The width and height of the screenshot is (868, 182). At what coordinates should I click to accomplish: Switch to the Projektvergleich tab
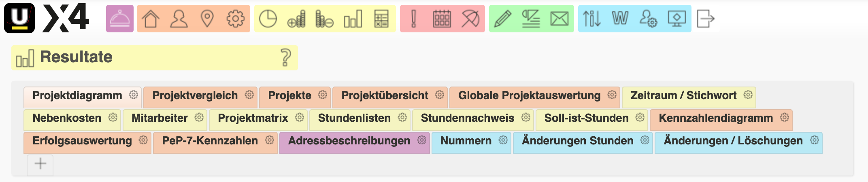pos(195,95)
